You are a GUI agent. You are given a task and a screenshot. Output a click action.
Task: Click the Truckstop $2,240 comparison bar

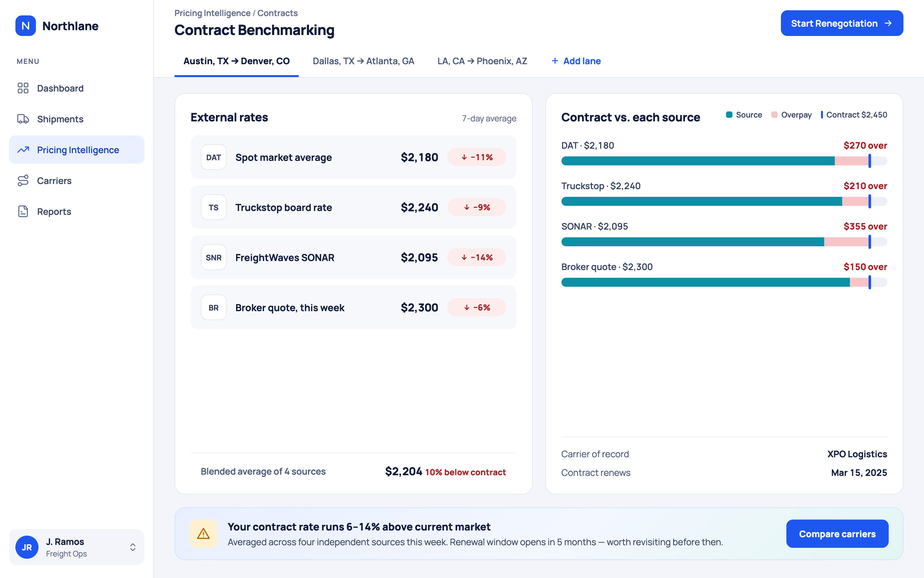click(724, 201)
